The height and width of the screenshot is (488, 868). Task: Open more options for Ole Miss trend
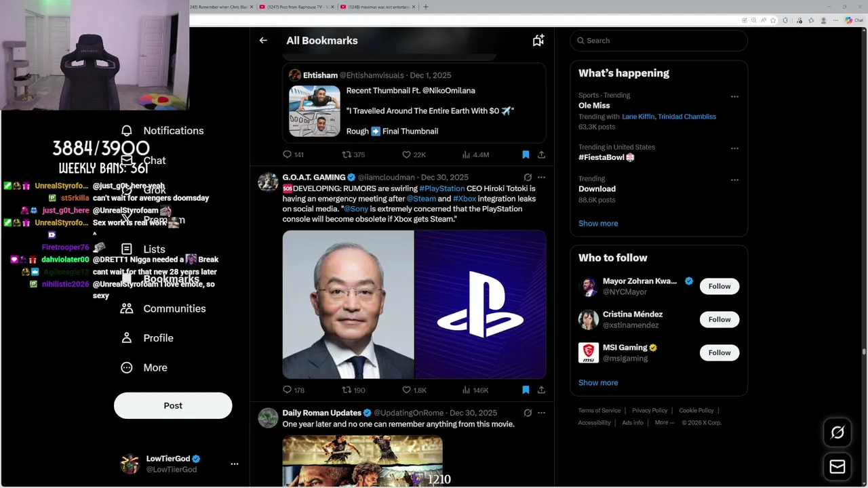click(734, 96)
